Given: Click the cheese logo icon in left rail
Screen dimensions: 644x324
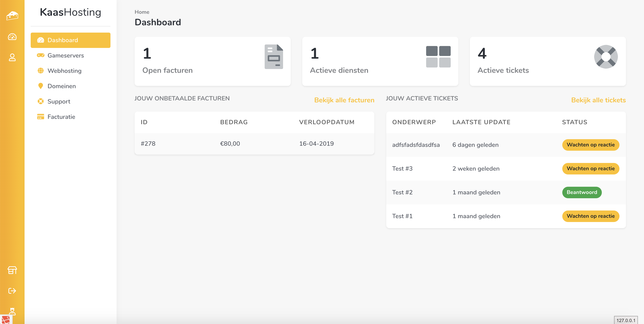Looking at the screenshot, I should (x=12, y=16).
